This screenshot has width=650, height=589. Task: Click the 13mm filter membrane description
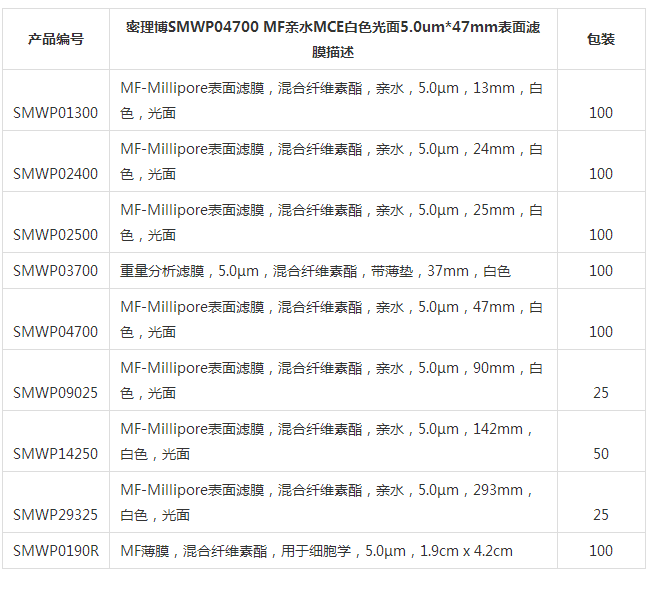[x=331, y=100]
